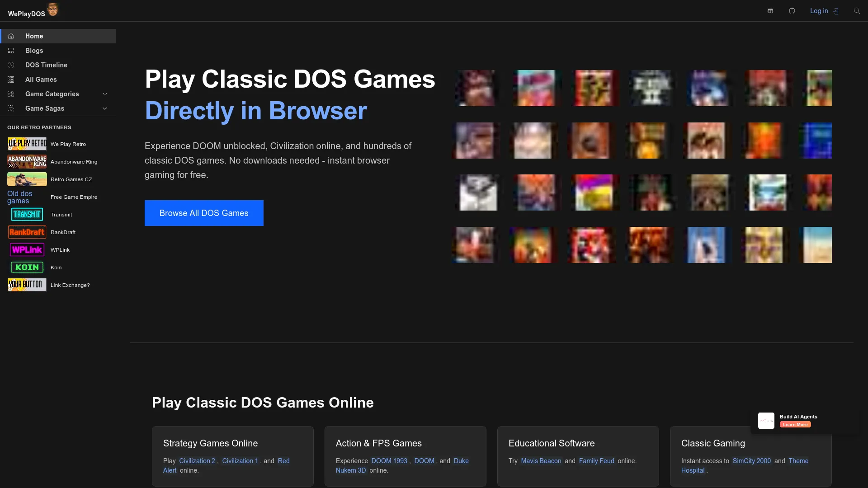The width and height of the screenshot is (868, 488).
Task: Click the search magnifier icon
Action: pos(857,11)
